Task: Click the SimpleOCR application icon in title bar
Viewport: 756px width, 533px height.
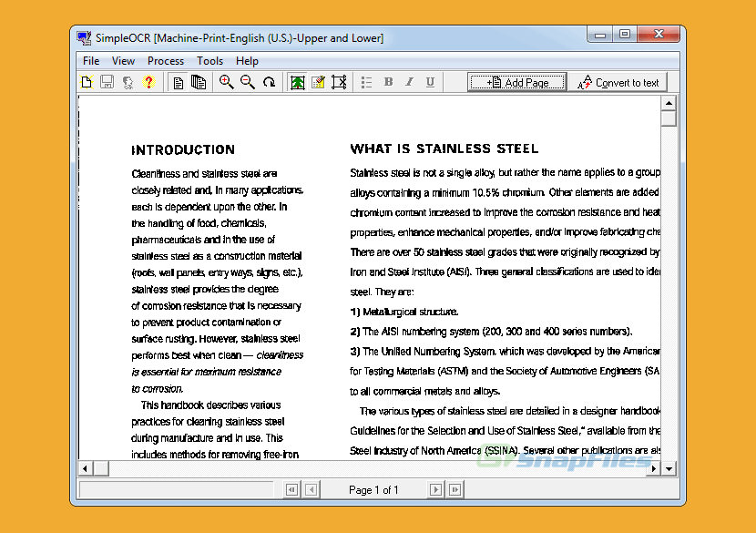Action: 85,38
